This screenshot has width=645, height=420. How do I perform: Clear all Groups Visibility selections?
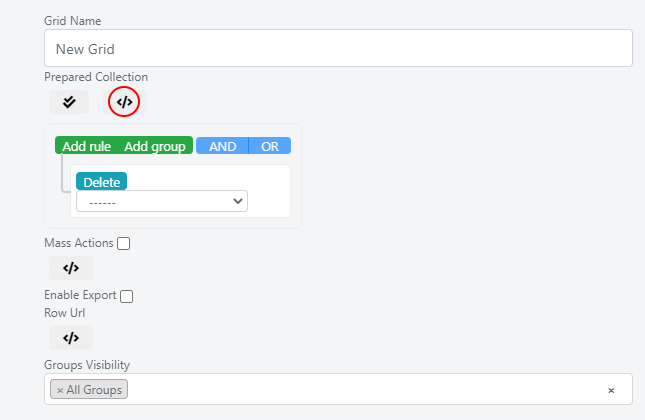611,390
